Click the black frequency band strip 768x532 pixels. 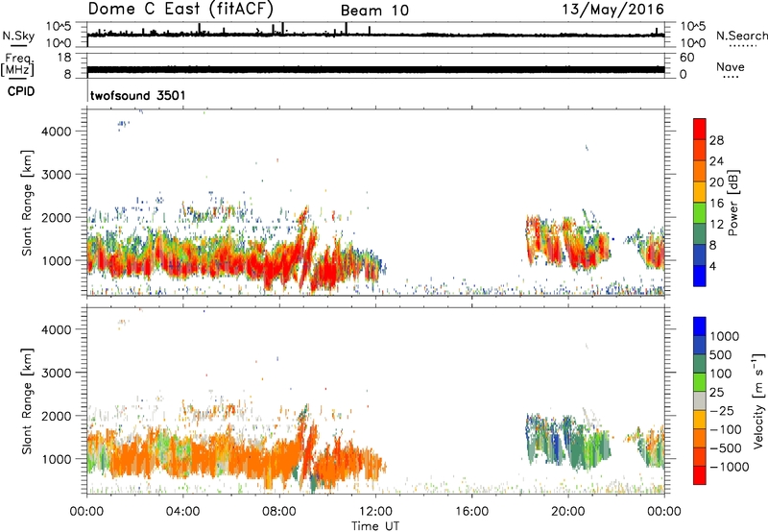pyautogui.click(x=376, y=69)
